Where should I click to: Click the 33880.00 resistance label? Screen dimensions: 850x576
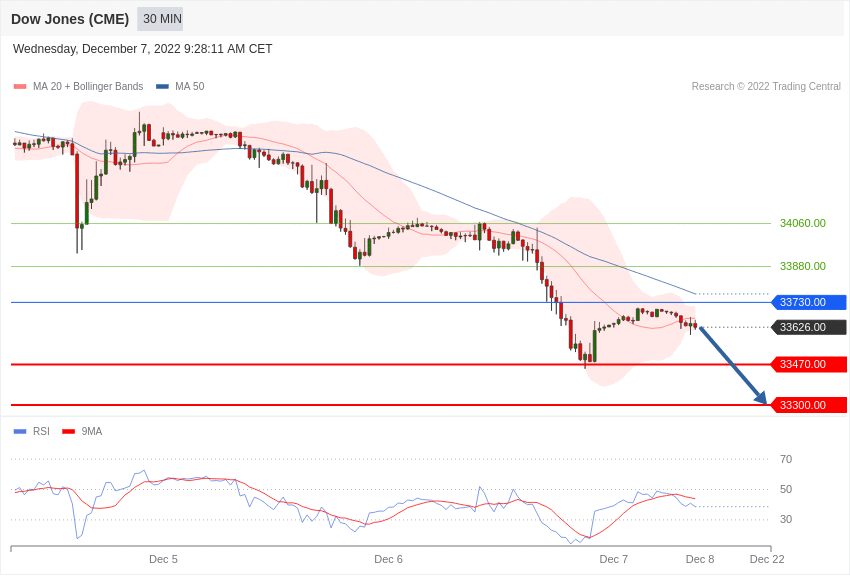[802, 266]
